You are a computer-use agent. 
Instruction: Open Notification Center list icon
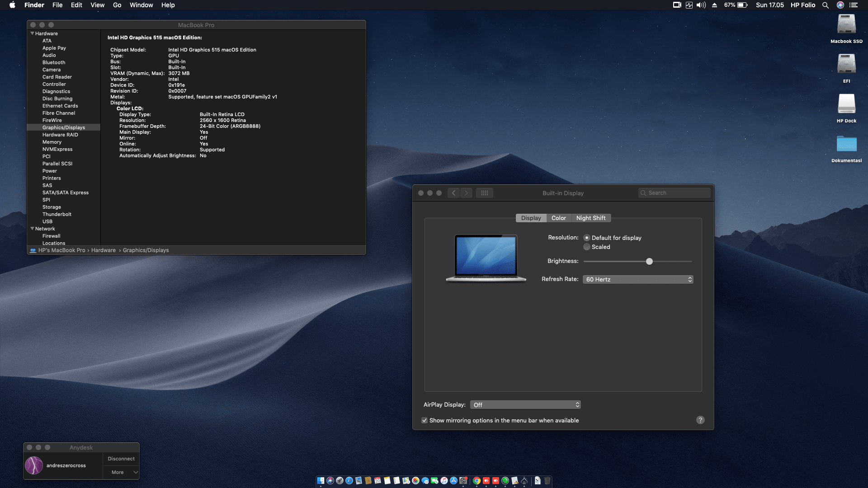(x=854, y=5)
